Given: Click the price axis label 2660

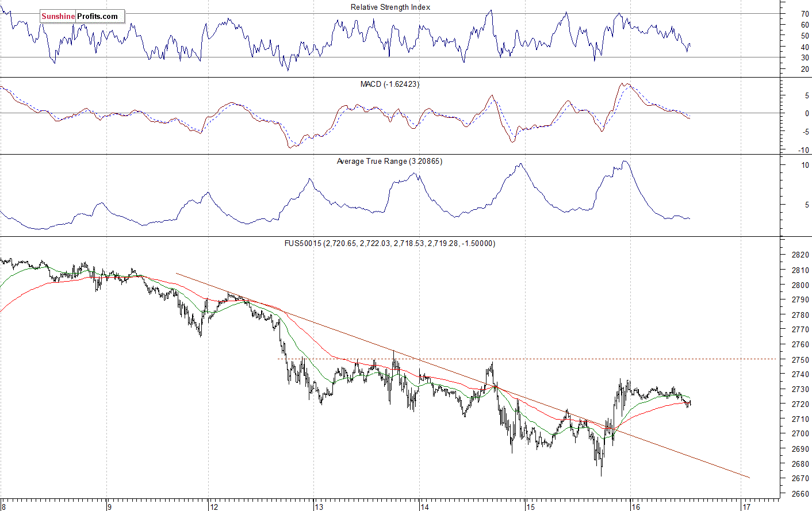Looking at the screenshot, I should [x=800, y=494].
